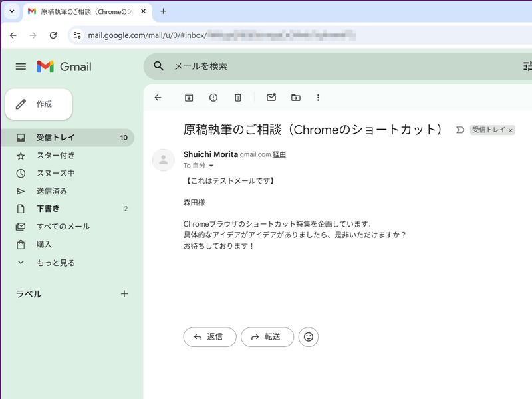The height and width of the screenshot is (399, 532).
Task: Reply to the email with 返信
Action: 209,337
